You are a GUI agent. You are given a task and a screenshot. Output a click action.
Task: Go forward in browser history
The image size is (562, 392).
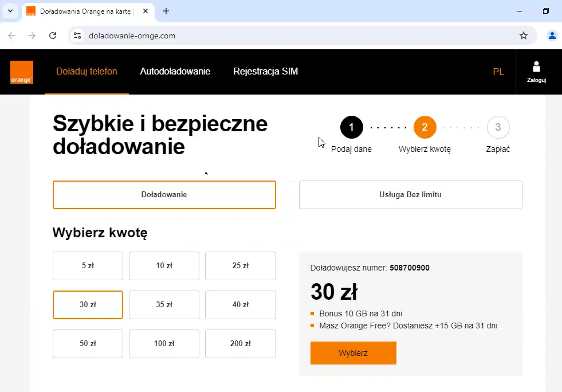coord(32,36)
